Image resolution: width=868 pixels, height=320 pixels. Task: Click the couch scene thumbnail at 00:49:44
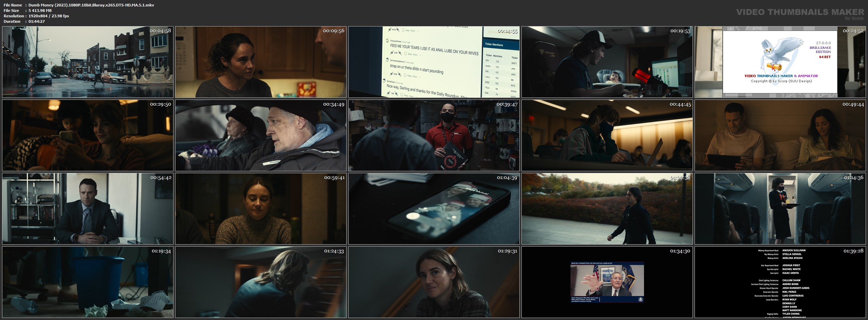coord(780,135)
